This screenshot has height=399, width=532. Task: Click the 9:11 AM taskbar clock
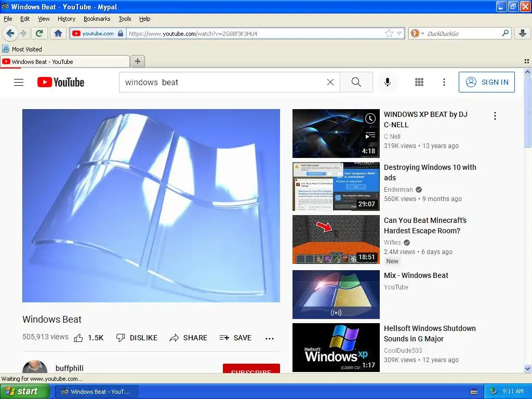[x=513, y=392]
